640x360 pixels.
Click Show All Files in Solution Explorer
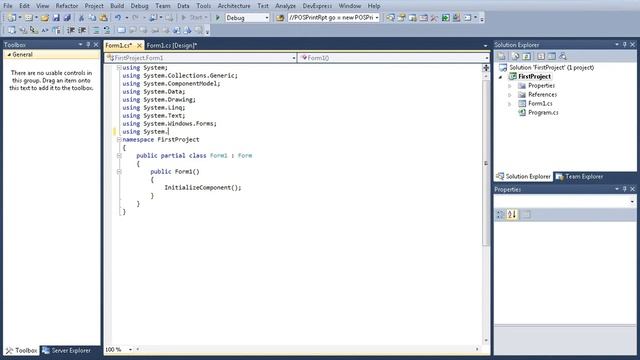pos(515,56)
